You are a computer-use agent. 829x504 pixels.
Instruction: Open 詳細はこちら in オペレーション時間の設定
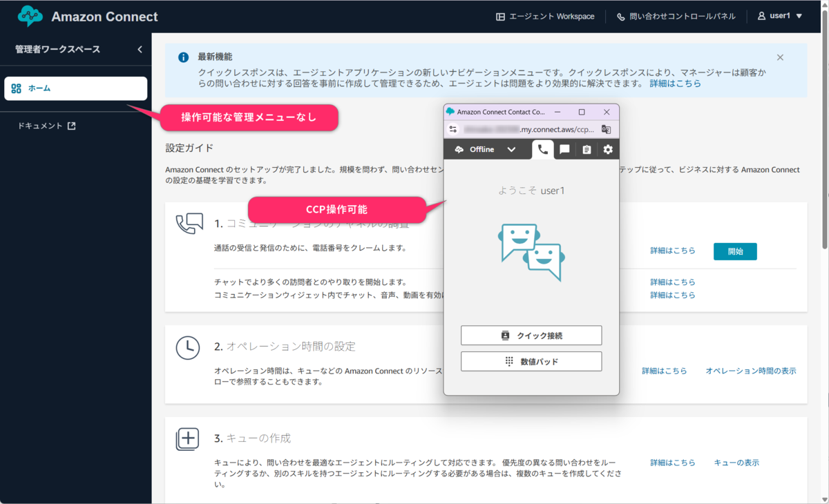tap(665, 371)
